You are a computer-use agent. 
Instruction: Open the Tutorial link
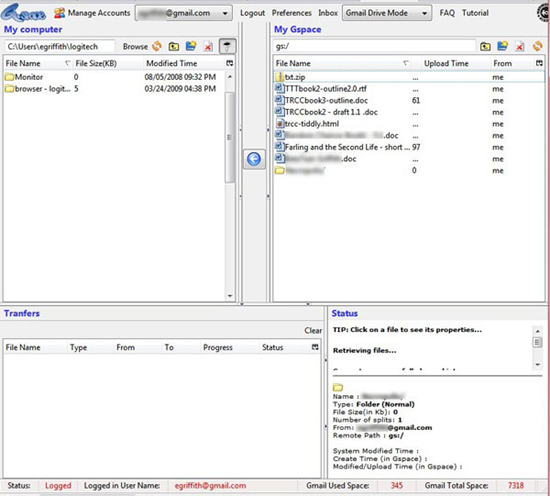(x=475, y=13)
